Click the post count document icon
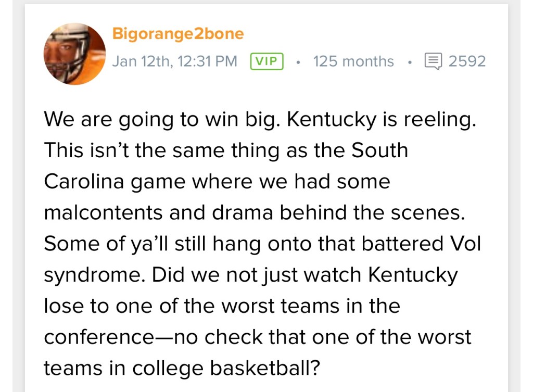 point(433,61)
